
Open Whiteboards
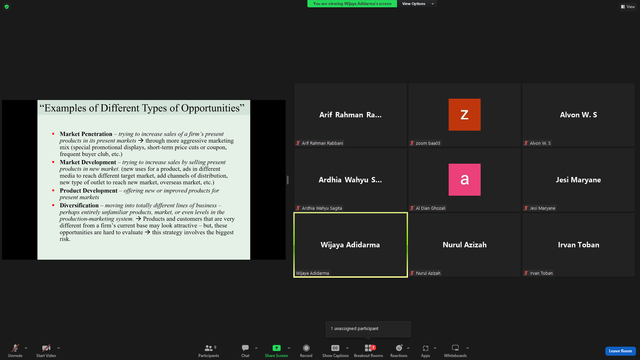pos(455,350)
